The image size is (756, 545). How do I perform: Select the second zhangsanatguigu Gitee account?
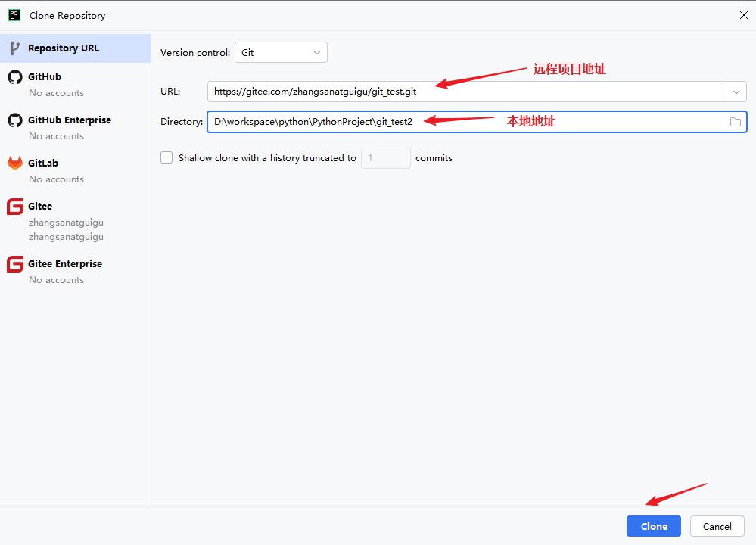(x=66, y=237)
